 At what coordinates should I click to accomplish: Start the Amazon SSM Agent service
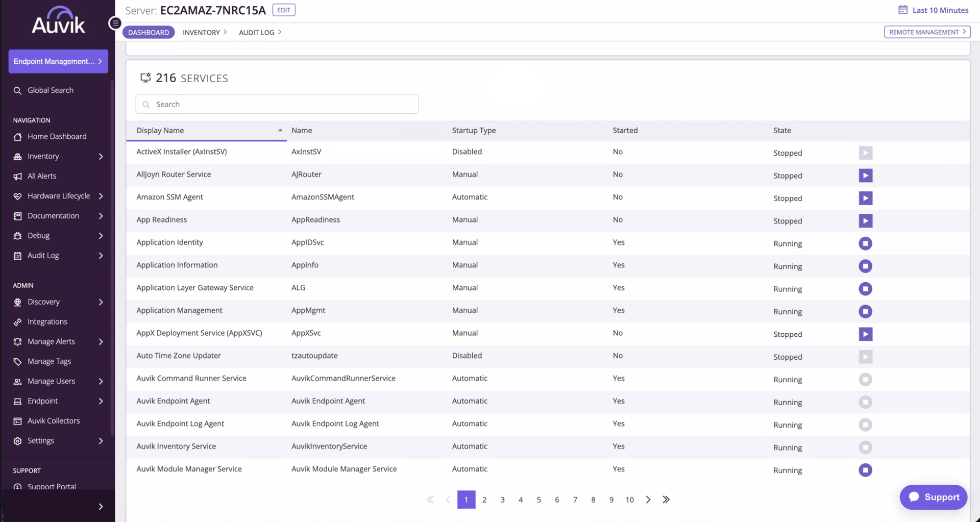[865, 198]
